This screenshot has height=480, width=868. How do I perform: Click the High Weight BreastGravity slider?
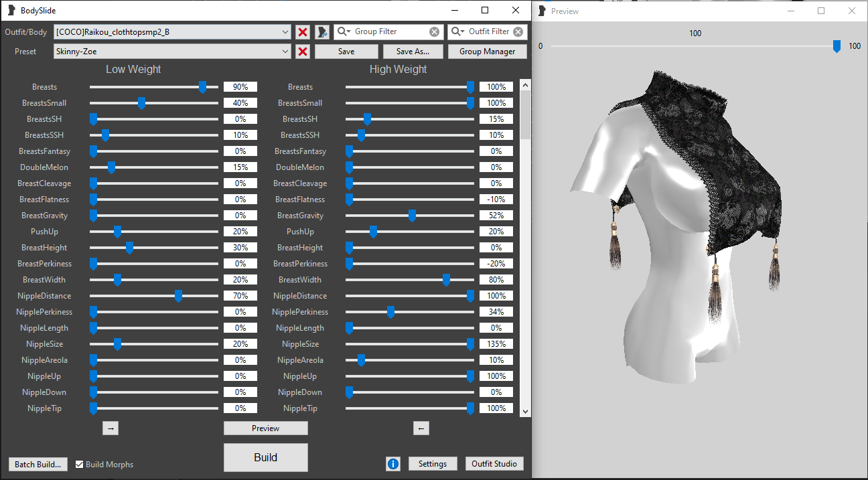point(410,216)
